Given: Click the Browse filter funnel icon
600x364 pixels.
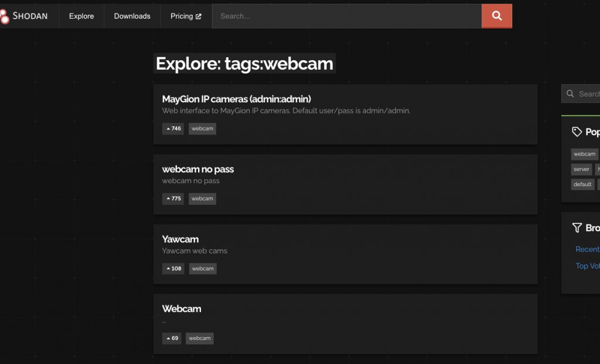Looking at the screenshot, I should pyautogui.click(x=577, y=228).
